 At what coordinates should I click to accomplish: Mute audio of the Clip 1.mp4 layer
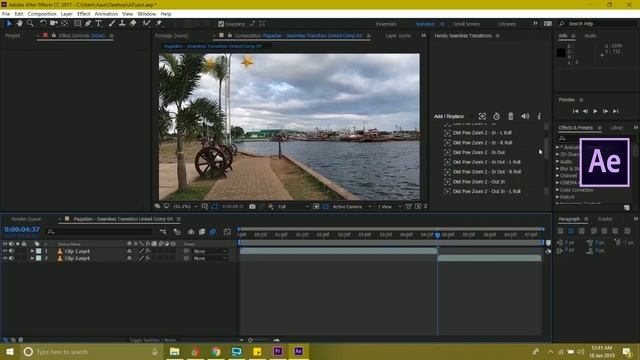tap(11, 251)
